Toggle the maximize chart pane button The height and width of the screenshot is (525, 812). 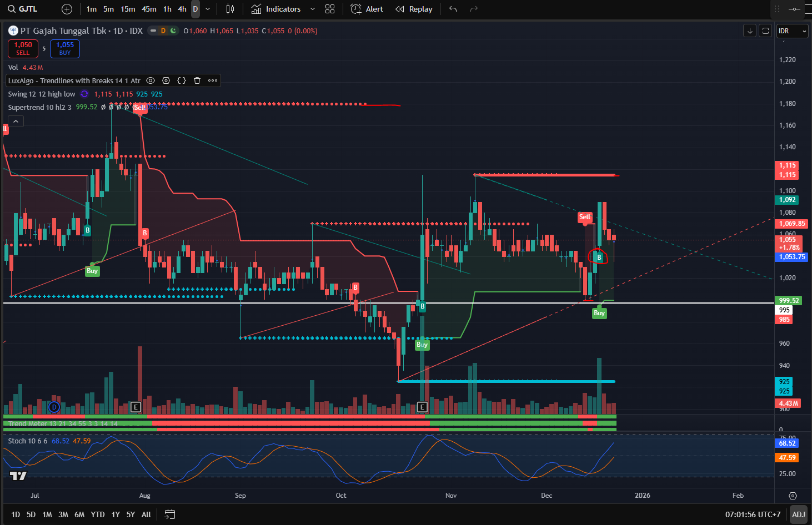click(x=766, y=31)
